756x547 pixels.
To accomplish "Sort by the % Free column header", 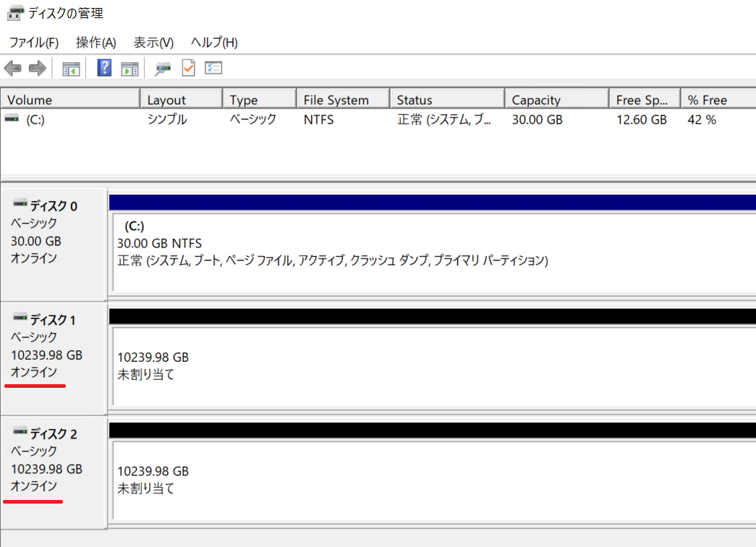I will 719,100.
